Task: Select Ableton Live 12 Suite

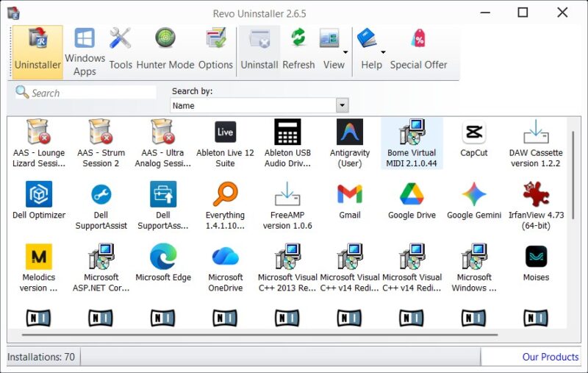Action: click(225, 143)
